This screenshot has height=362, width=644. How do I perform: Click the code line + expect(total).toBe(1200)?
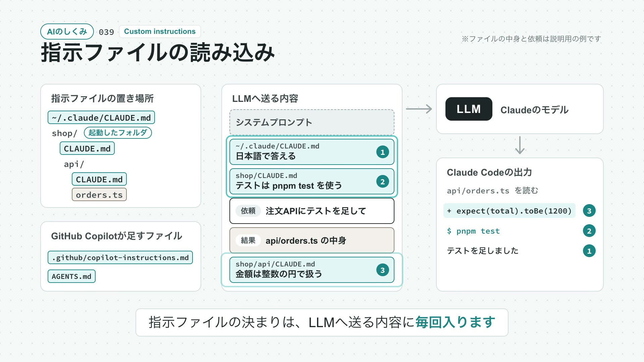tap(509, 210)
